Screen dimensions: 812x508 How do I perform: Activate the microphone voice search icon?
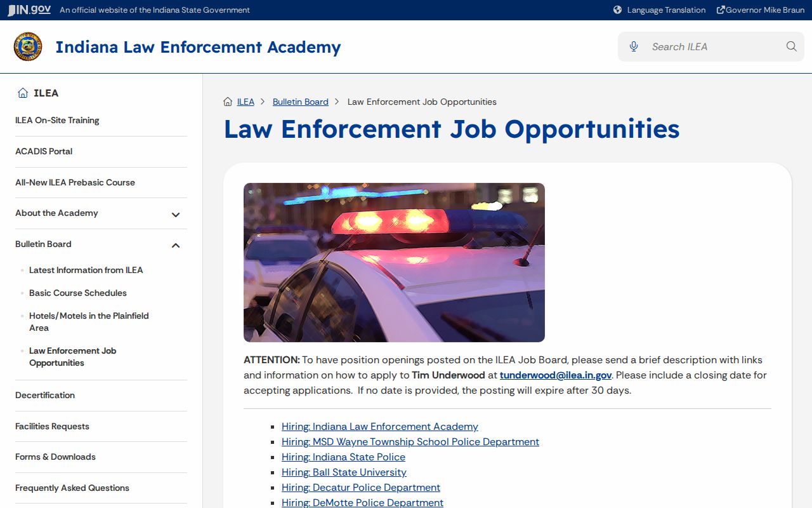(x=634, y=46)
